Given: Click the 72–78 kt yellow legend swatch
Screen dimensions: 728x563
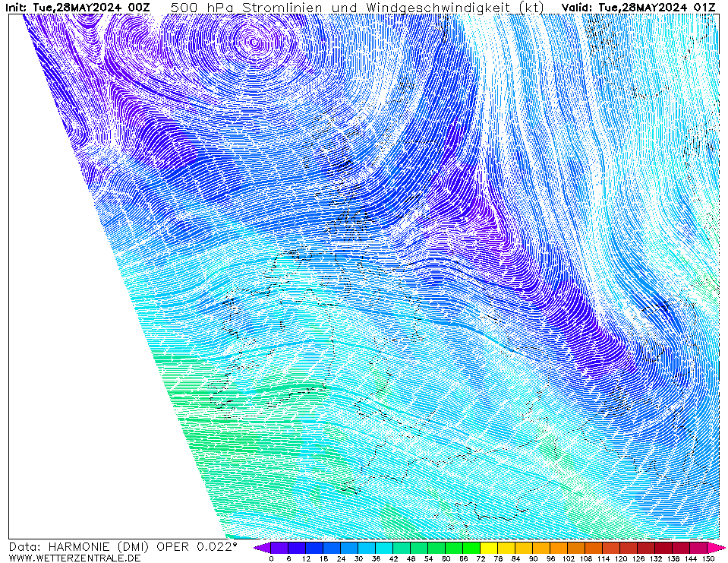Looking at the screenshot, I should (x=490, y=548).
